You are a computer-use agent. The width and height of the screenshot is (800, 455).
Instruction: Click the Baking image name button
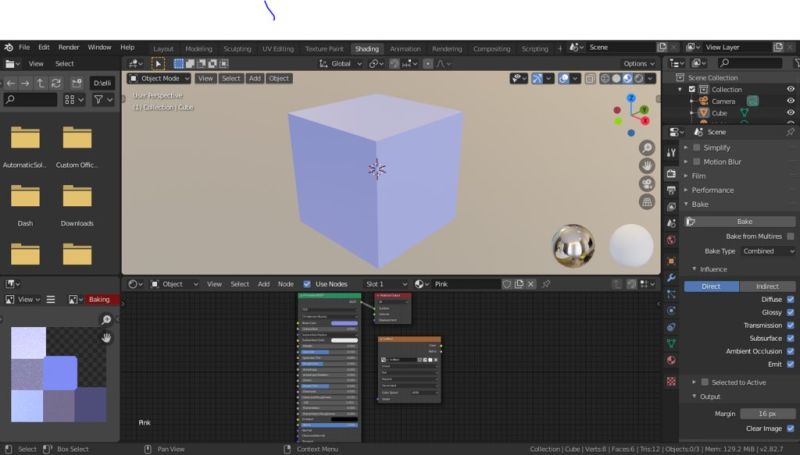[100, 299]
